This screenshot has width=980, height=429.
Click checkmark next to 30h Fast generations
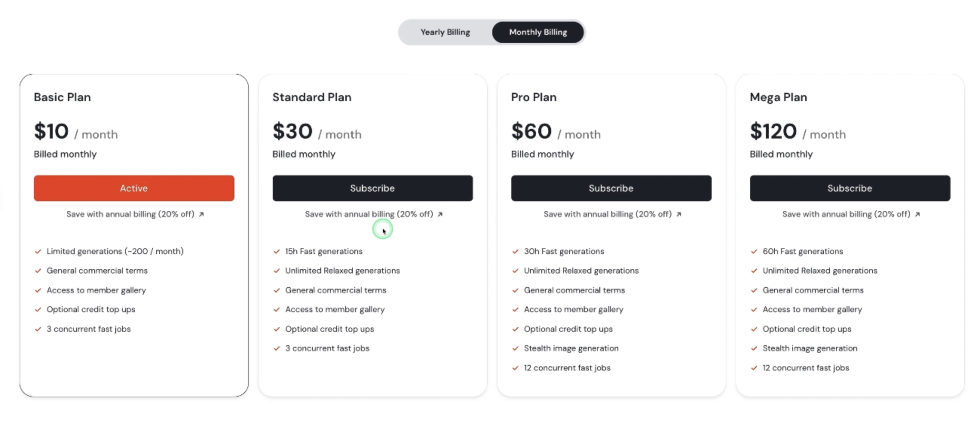pyautogui.click(x=515, y=251)
